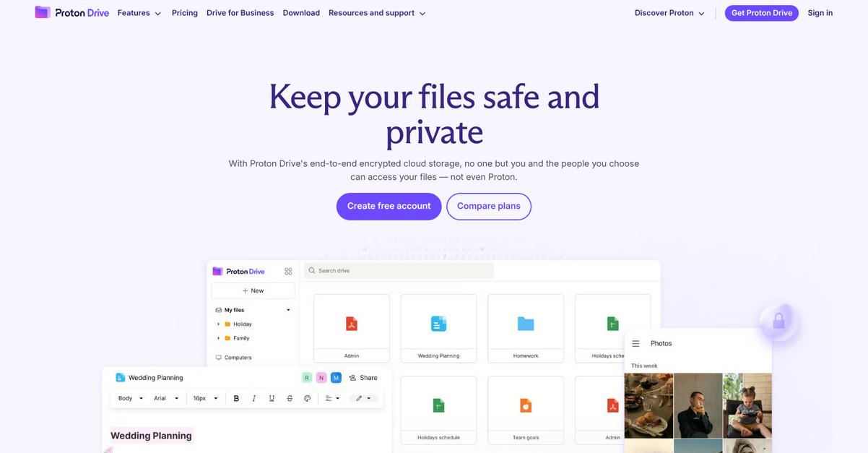Click the app-switcher grid icon beside the sidebar Proton Drive logo

(288, 272)
